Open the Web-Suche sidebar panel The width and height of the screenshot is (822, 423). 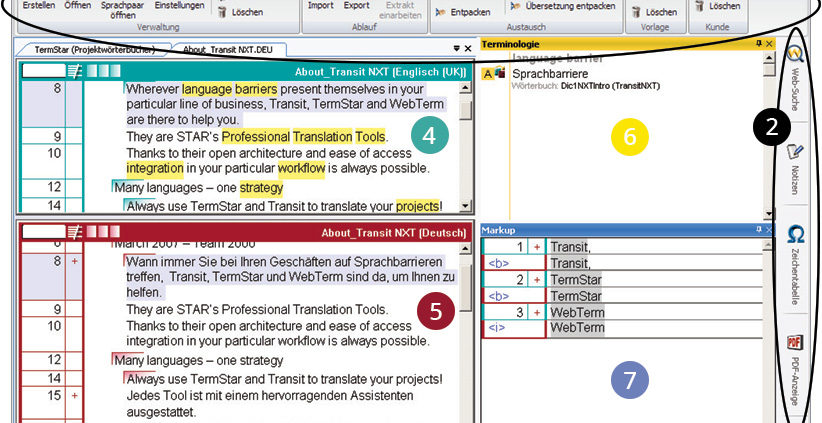click(x=795, y=80)
